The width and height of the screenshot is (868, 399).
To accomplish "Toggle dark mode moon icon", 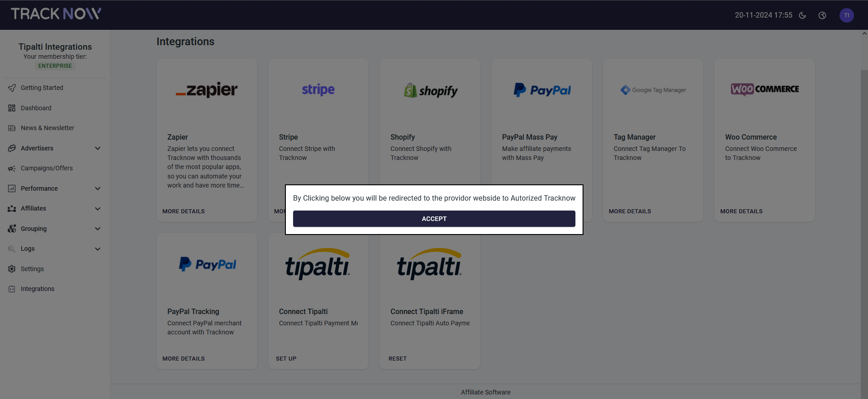I will click(802, 15).
